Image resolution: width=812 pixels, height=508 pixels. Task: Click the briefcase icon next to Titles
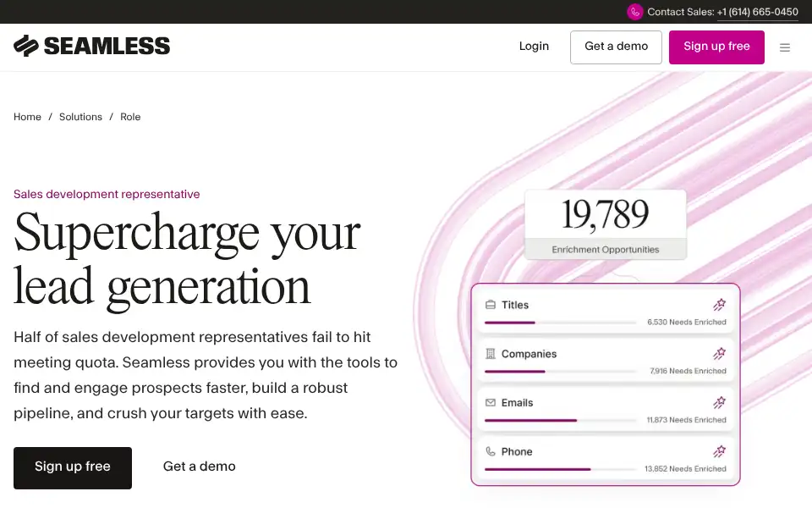491,305
